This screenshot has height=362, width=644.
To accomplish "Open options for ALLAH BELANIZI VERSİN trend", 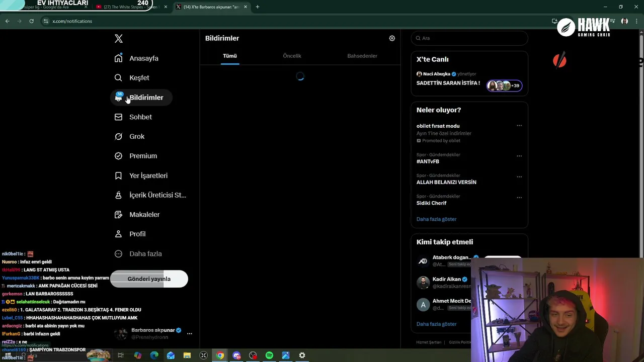I will [x=519, y=176].
